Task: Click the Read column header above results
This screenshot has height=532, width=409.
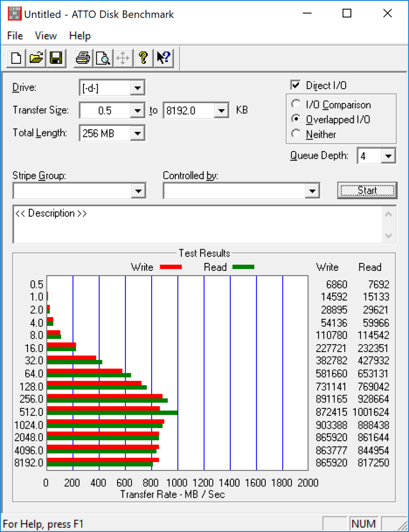Action: click(370, 267)
